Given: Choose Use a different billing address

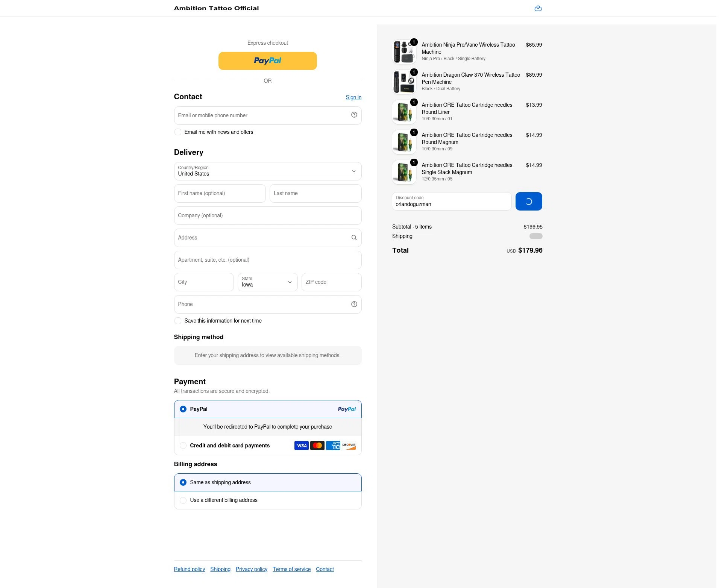Looking at the screenshot, I should [x=183, y=500].
